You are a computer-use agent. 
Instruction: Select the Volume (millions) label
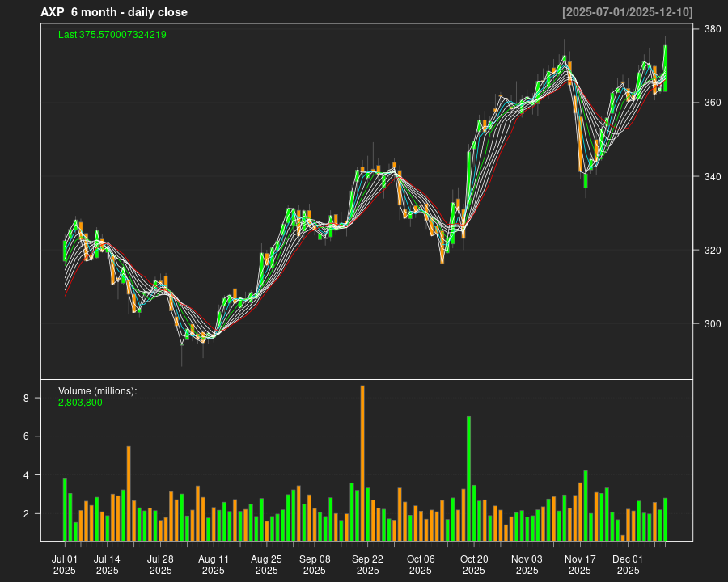(x=98, y=390)
